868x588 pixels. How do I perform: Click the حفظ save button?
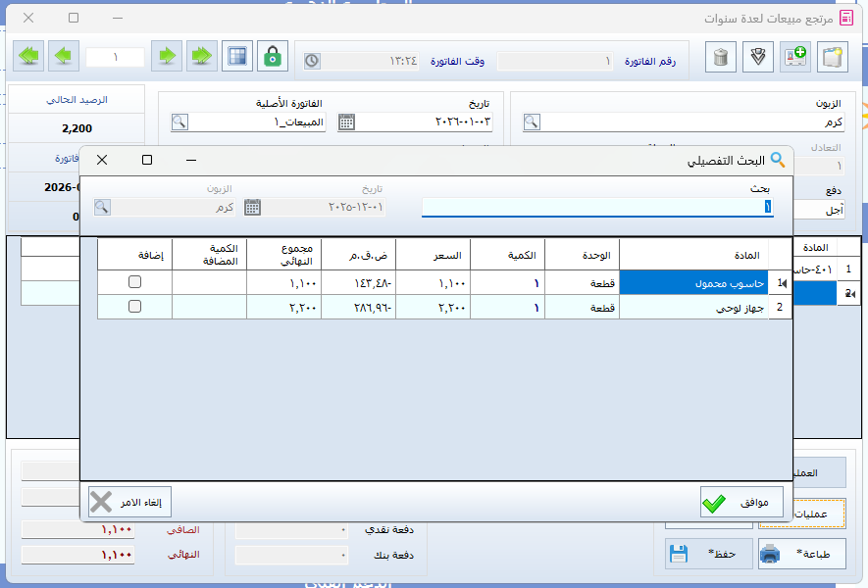[708, 554]
